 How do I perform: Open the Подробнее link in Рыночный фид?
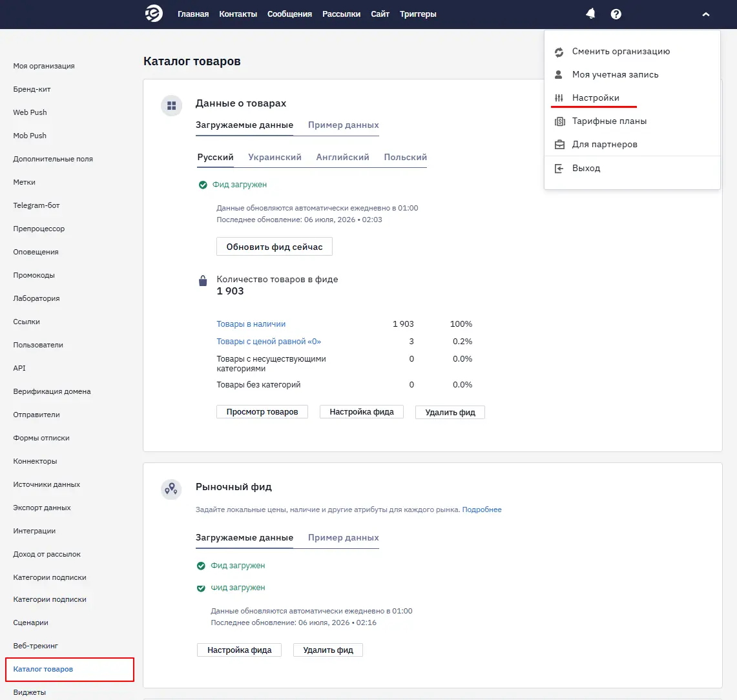[482, 510]
